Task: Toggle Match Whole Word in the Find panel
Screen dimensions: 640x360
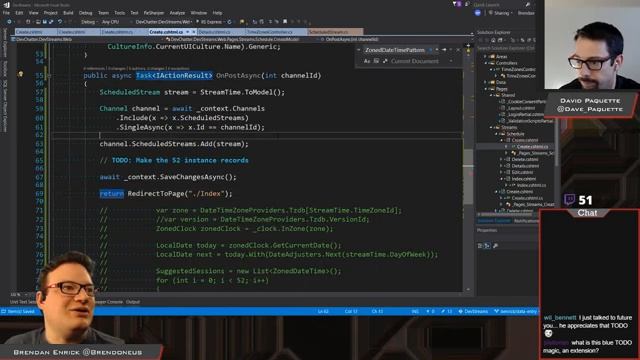Action: coord(376,61)
